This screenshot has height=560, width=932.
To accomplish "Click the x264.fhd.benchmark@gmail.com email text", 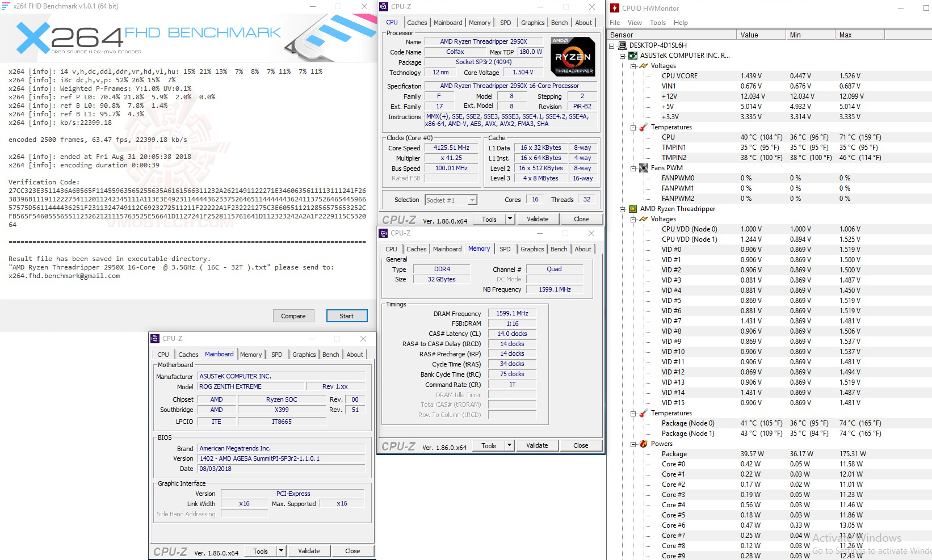I will coord(64,276).
